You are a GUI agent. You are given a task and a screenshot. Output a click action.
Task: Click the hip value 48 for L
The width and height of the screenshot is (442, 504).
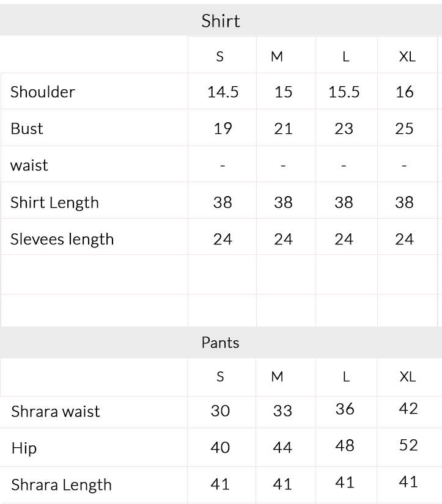[345, 445]
